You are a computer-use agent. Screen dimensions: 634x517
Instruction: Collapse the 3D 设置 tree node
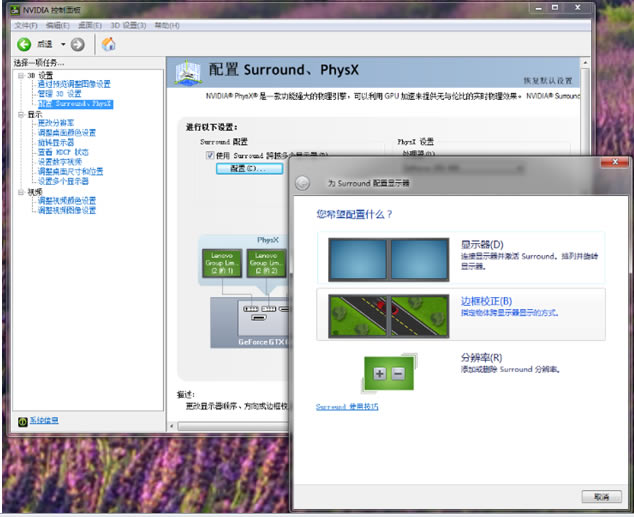pos(21,76)
